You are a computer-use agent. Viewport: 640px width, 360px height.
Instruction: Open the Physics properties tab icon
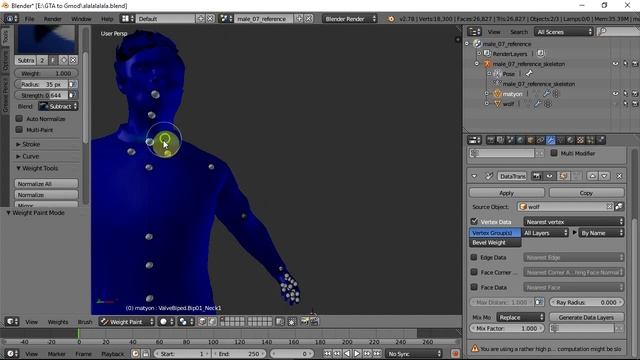601,140
